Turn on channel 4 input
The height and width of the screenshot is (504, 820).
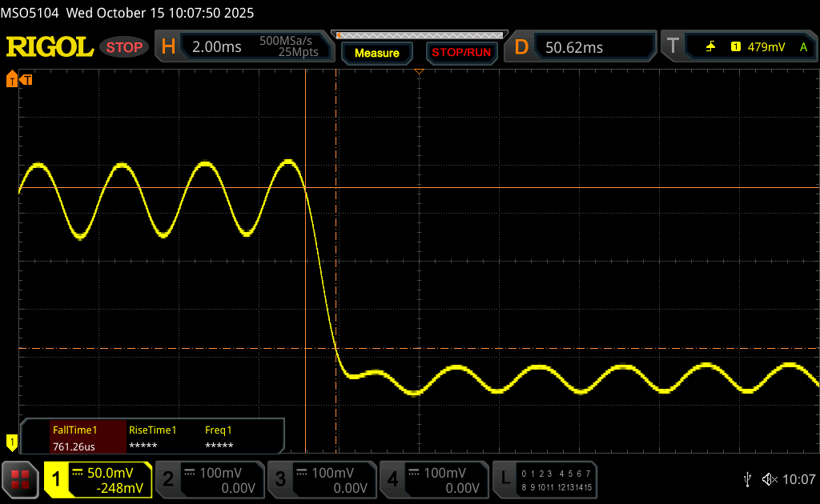[x=433, y=480]
